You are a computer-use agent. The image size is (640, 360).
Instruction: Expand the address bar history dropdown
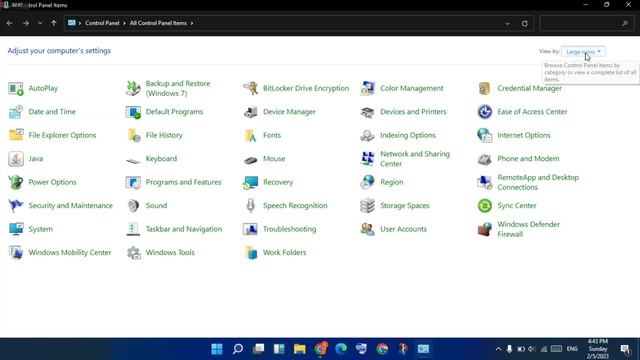click(507, 23)
